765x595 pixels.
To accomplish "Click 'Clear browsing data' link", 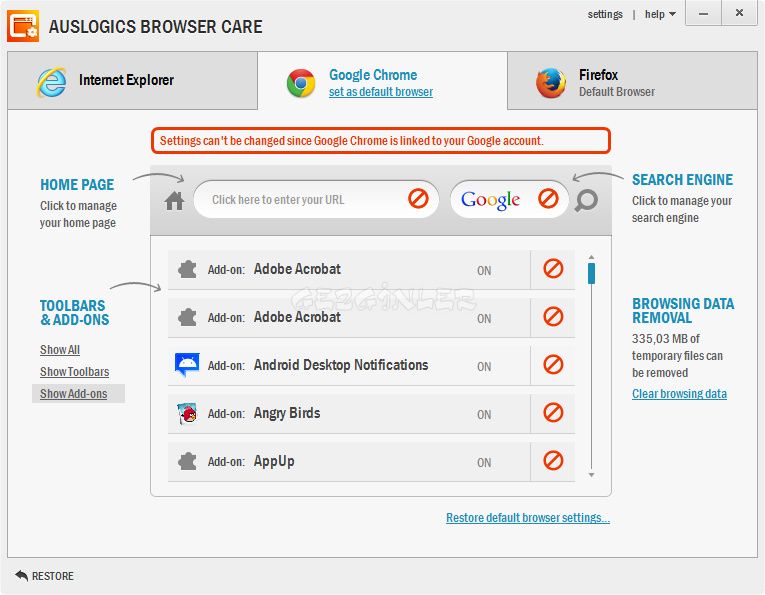I will [x=679, y=394].
